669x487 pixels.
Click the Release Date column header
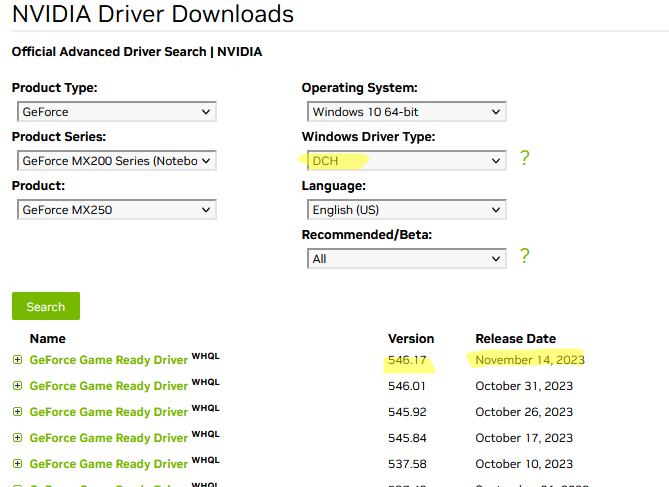click(x=516, y=339)
